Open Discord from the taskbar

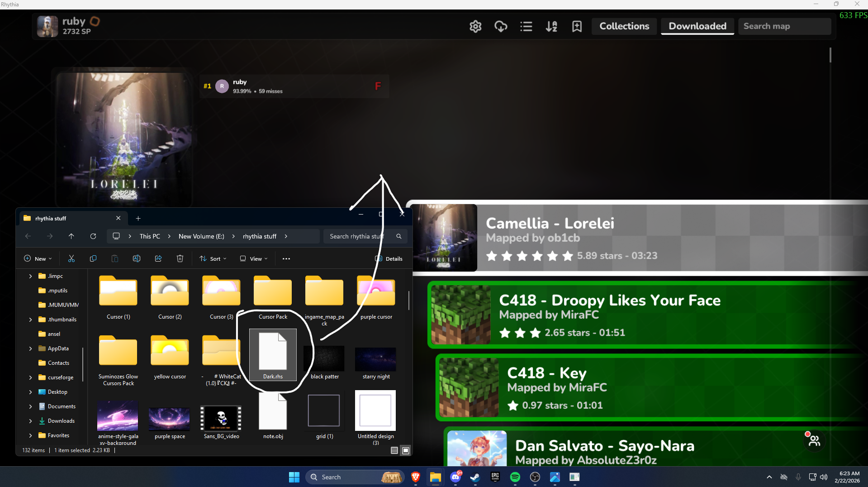[455, 477]
